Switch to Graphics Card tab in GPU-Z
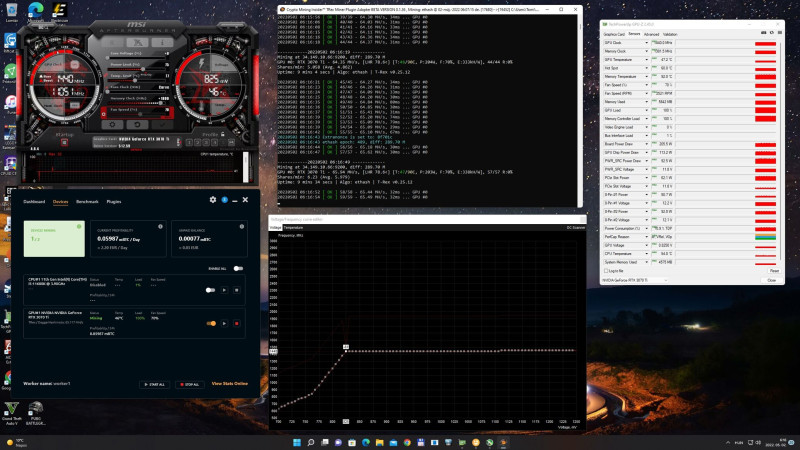Image resolution: width=800 pixels, height=450 pixels. coord(614,34)
